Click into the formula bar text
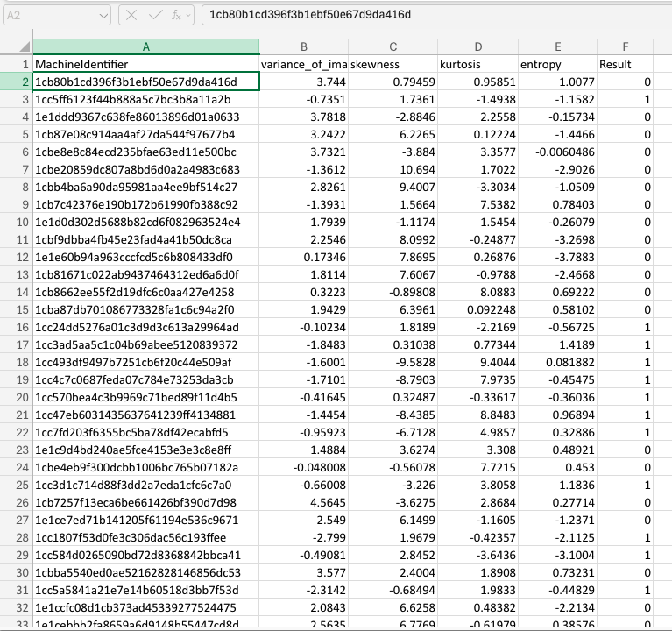 pos(429,15)
